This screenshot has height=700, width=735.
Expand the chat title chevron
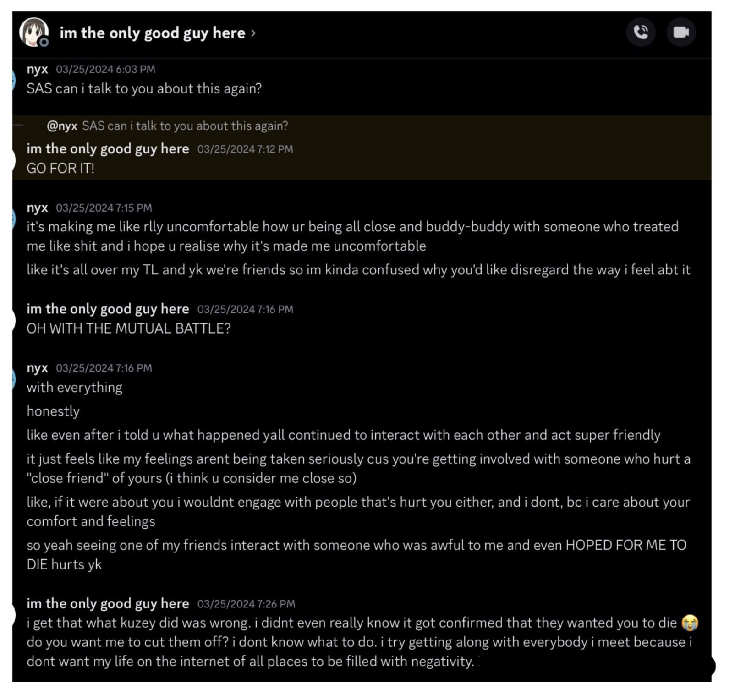coord(253,33)
